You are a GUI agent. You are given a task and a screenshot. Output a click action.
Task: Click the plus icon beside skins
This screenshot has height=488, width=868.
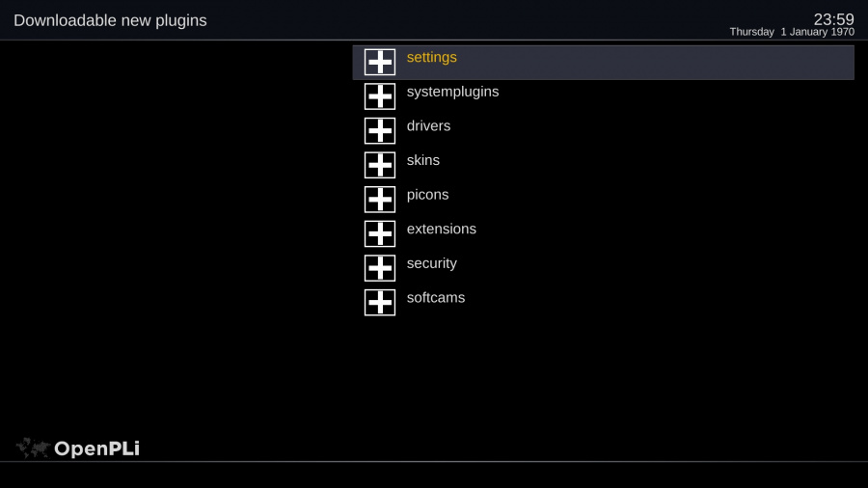tap(380, 165)
